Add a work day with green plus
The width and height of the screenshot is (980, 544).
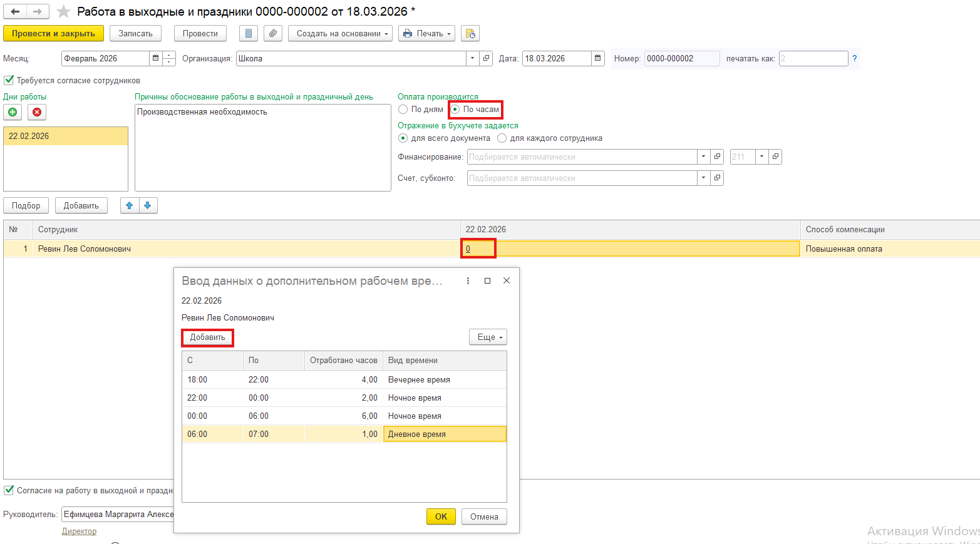pyautogui.click(x=13, y=112)
